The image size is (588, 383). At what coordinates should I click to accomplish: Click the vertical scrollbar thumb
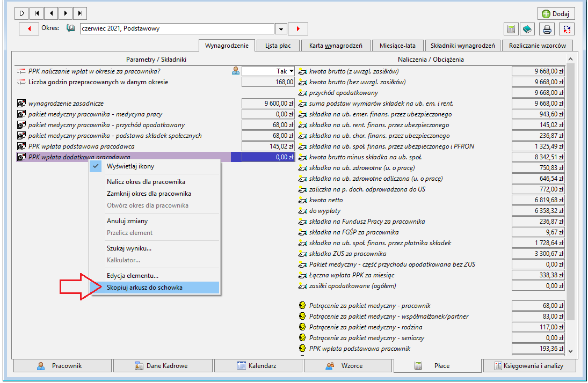pyautogui.click(x=570, y=191)
